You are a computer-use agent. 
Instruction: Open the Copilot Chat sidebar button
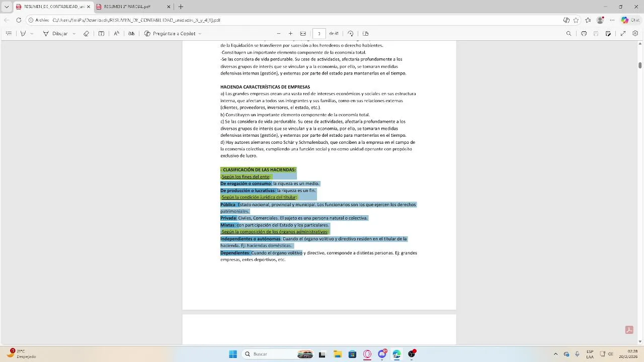(x=630, y=20)
